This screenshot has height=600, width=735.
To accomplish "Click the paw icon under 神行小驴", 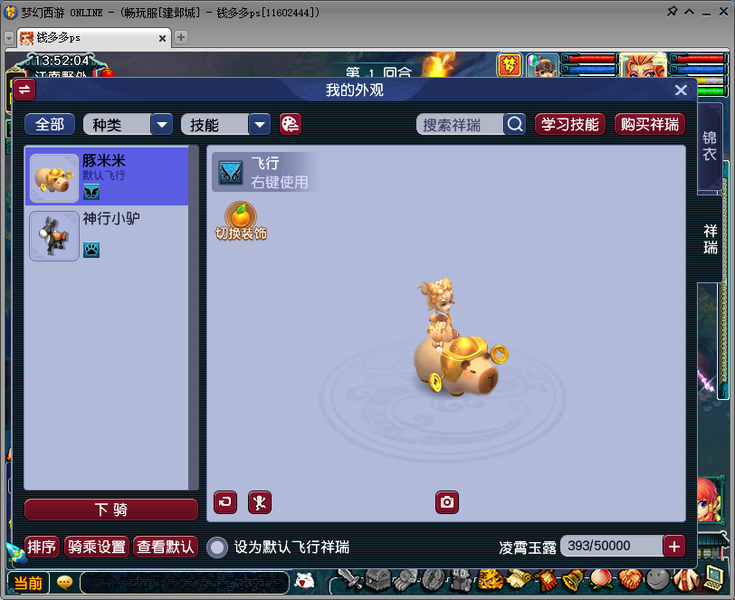I will coord(91,250).
